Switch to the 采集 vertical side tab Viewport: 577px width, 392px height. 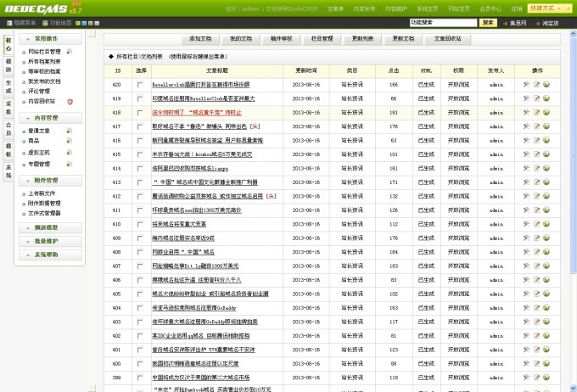pos(8,108)
